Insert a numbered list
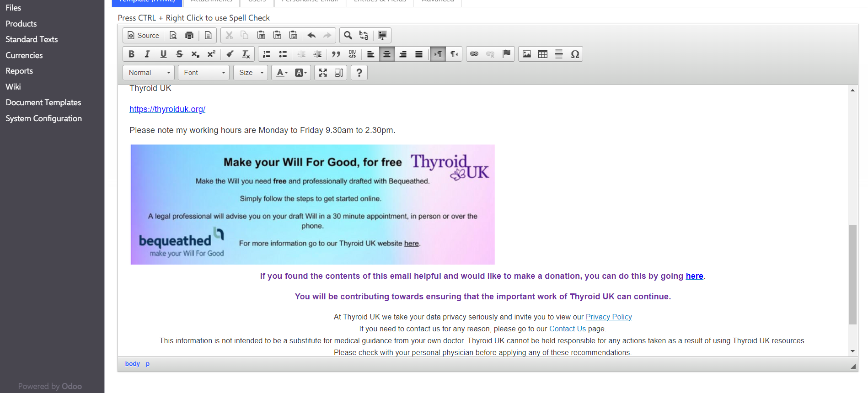This screenshot has width=868, height=393. pyautogui.click(x=267, y=54)
